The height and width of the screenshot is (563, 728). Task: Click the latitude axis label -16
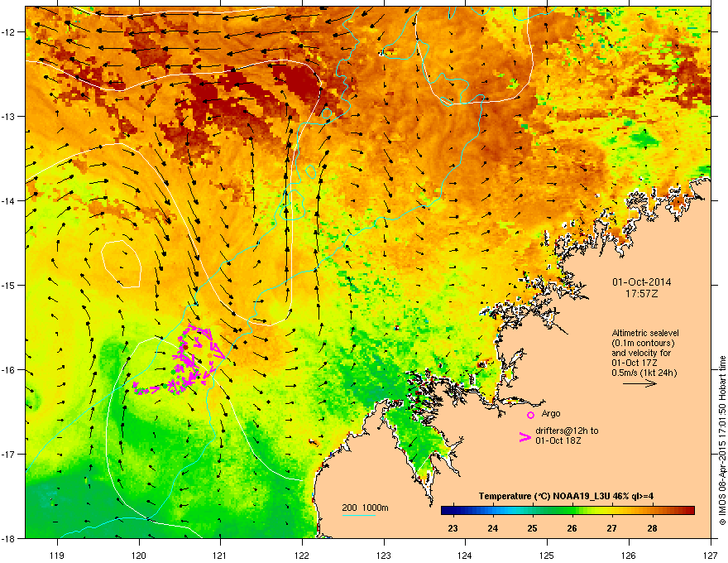click(8, 369)
